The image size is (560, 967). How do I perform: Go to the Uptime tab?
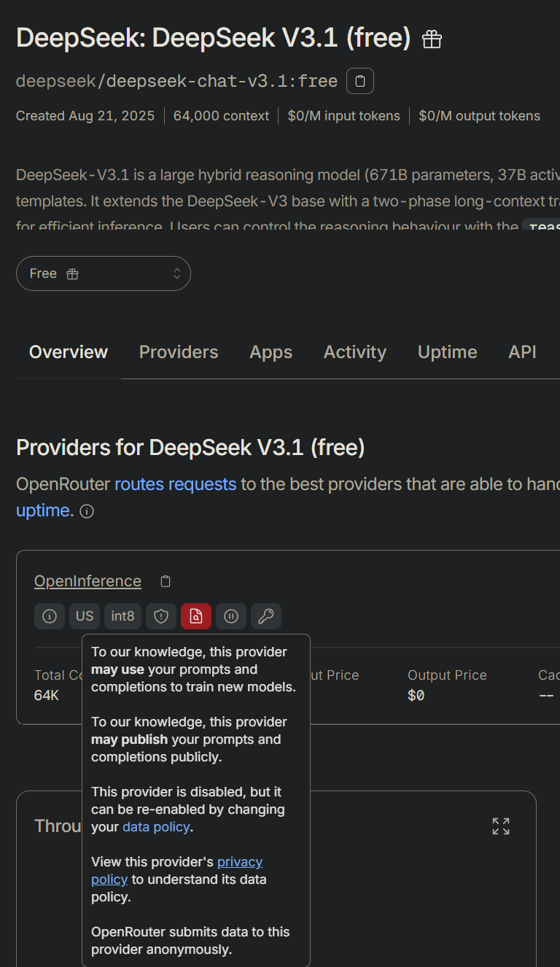point(447,352)
